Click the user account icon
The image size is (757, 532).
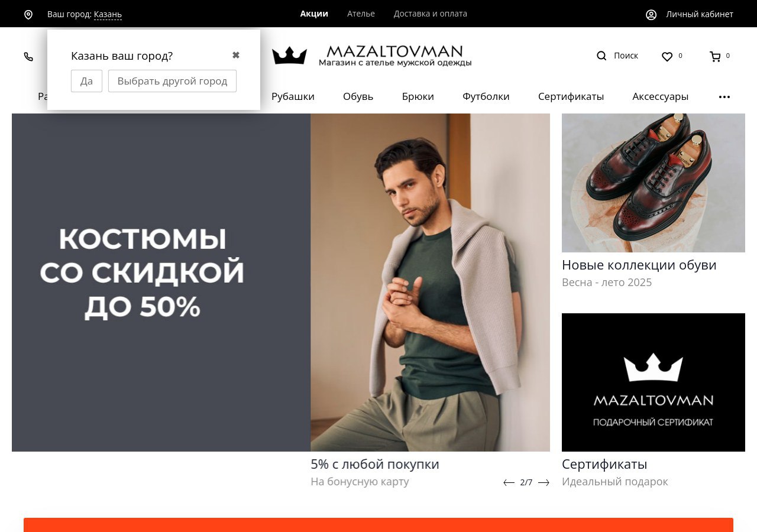(x=651, y=15)
